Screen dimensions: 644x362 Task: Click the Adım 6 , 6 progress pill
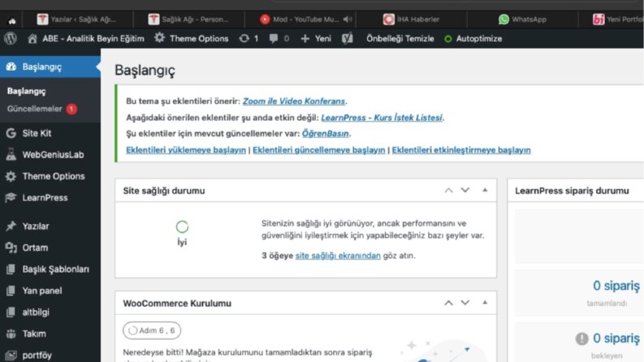152,330
